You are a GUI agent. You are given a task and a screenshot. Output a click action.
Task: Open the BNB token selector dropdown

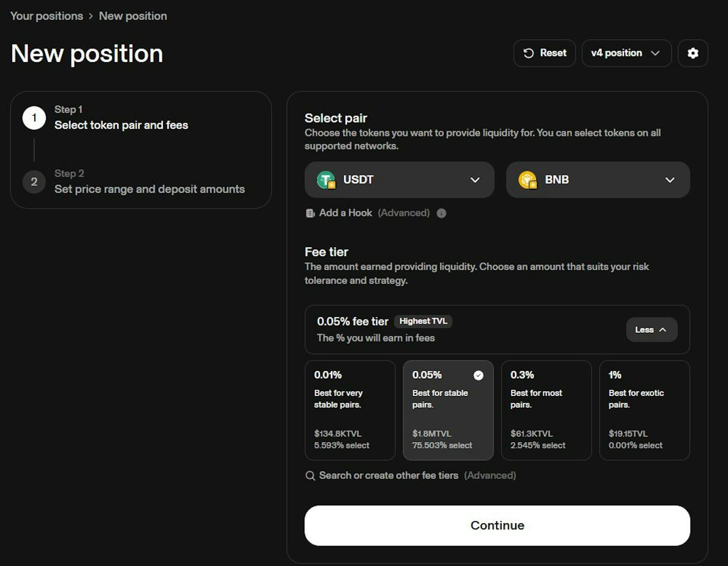pyautogui.click(x=598, y=180)
